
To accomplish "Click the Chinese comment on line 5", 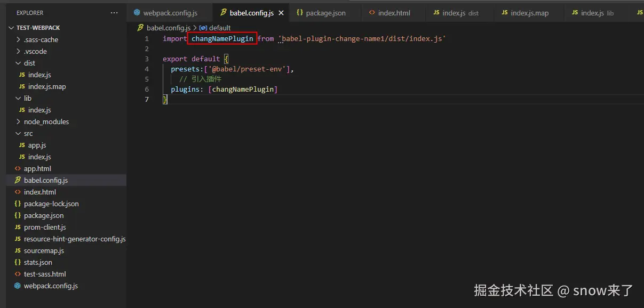I will pyautogui.click(x=200, y=79).
